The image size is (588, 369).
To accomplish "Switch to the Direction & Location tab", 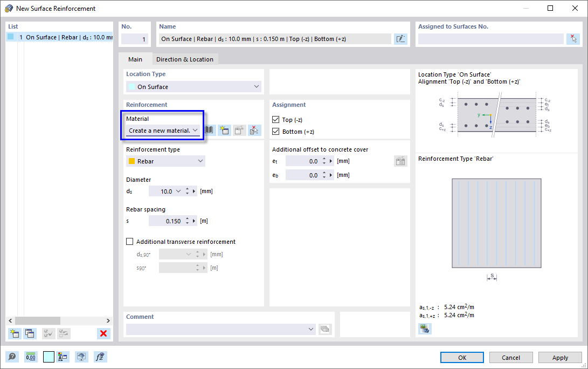I will click(x=185, y=59).
